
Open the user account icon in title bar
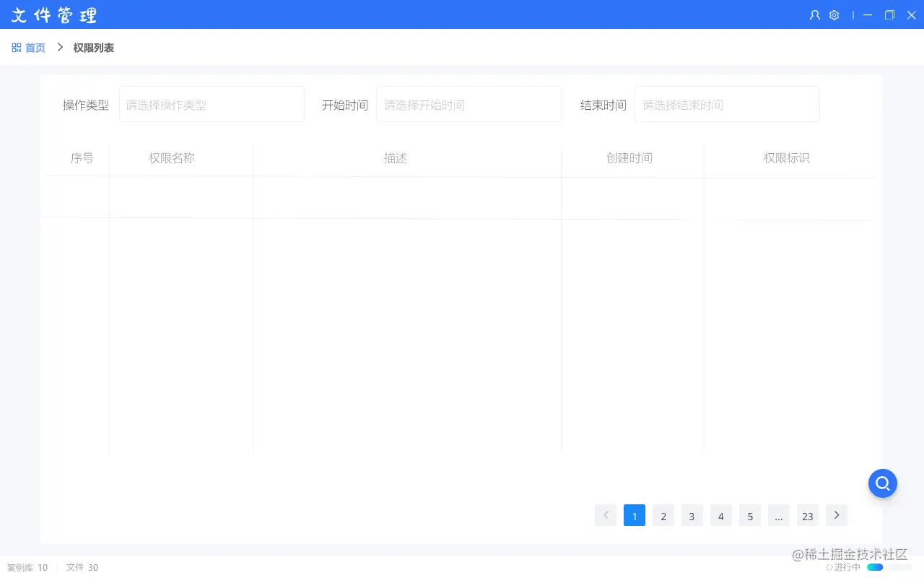tap(815, 14)
